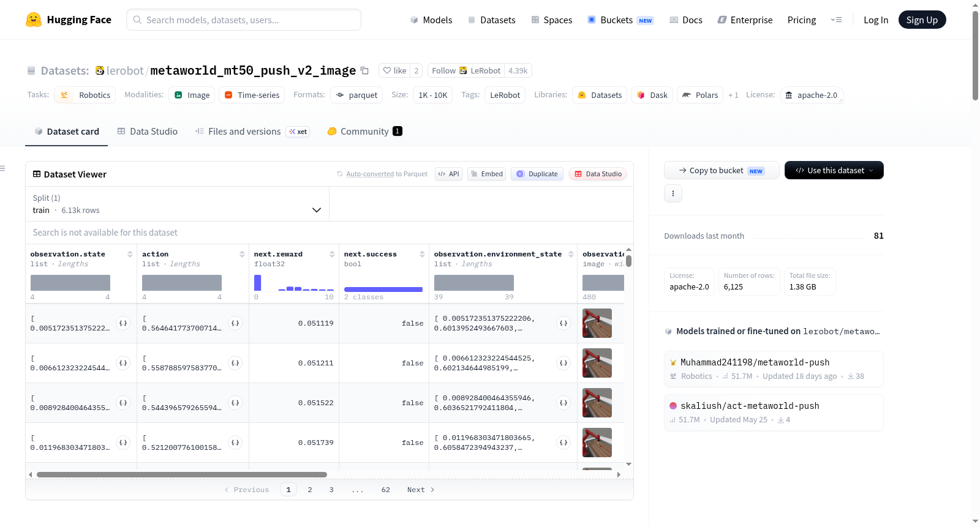Open the Community tab
The height and width of the screenshot is (527, 980).
[364, 132]
